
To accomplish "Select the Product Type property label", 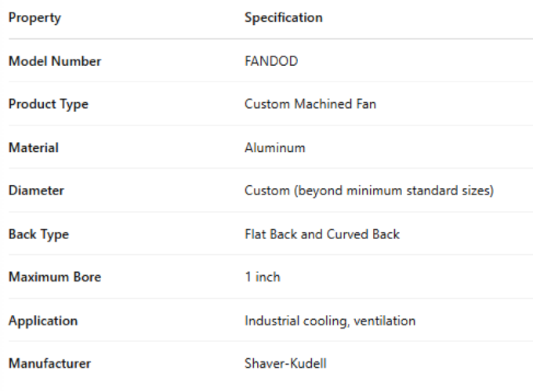I will click(49, 104).
